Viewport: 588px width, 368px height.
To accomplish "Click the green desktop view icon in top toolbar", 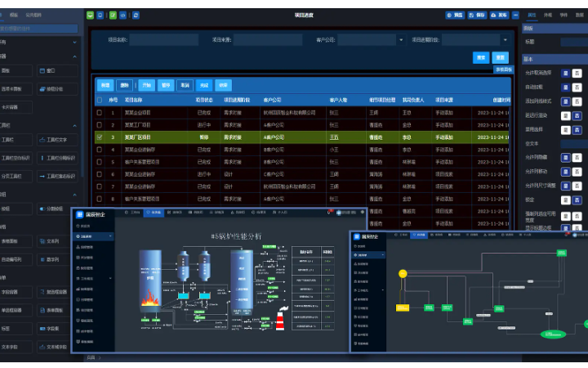I will pos(90,15).
